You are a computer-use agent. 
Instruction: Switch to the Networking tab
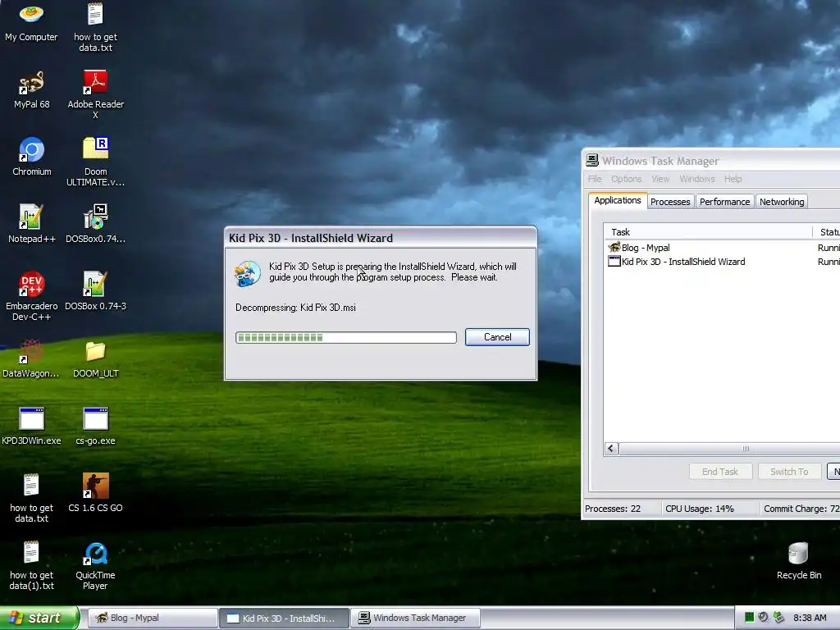(x=782, y=202)
